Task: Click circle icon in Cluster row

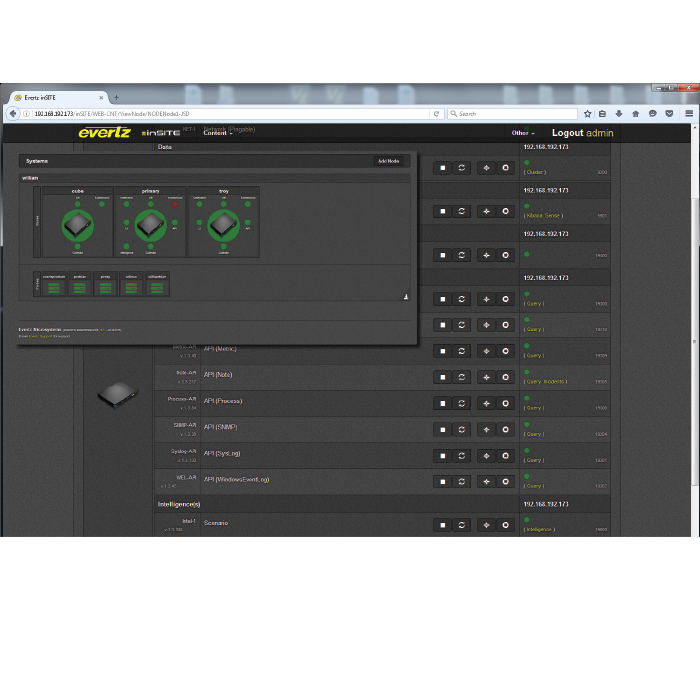Action: [x=505, y=168]
